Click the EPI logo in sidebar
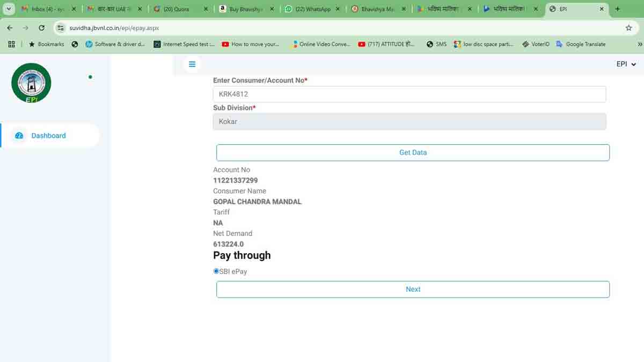The width and height of the screenshot is (644, 362). (31, 83)
